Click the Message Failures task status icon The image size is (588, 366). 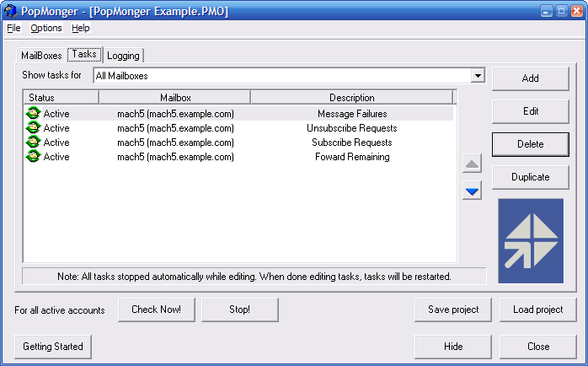[x=33, y=113]
